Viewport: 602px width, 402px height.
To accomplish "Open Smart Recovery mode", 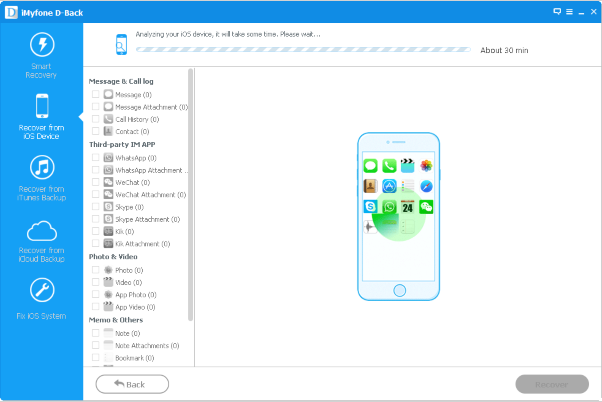I will tap(41, 56).
